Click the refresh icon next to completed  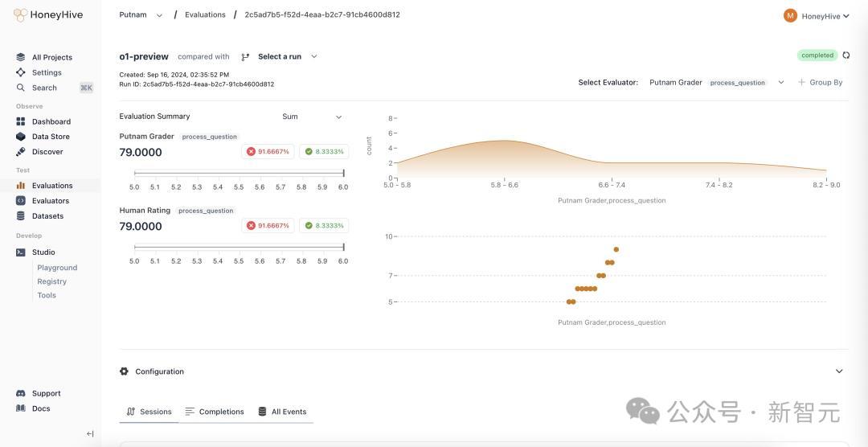click(846, 55)
